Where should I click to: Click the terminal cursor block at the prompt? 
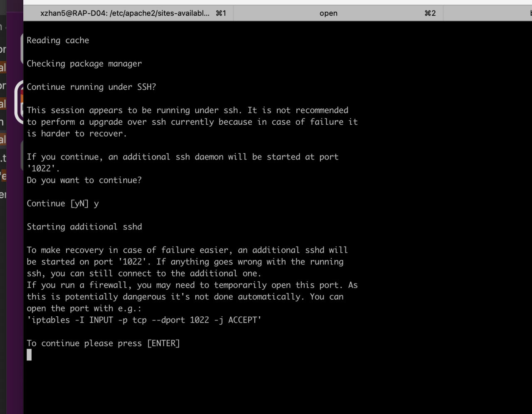pyautogui.click(x=29, y=355)
